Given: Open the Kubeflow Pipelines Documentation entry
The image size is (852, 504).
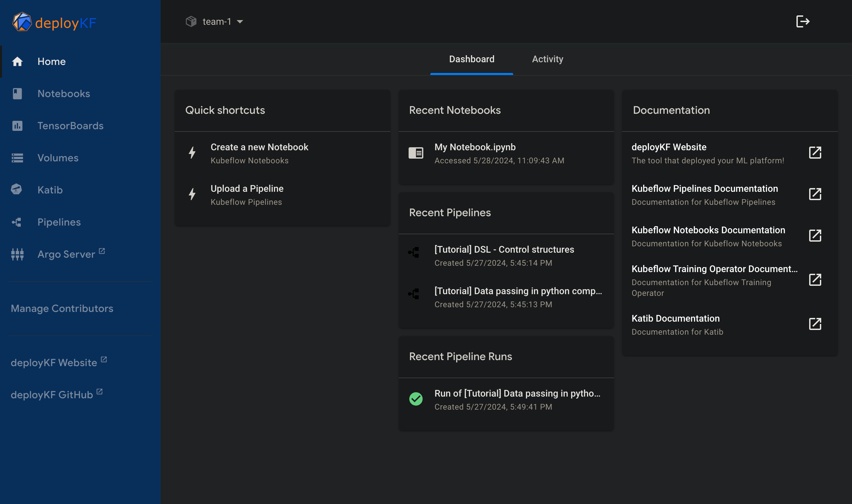Looking at the screenshot, I should click(x=730, y=194).
